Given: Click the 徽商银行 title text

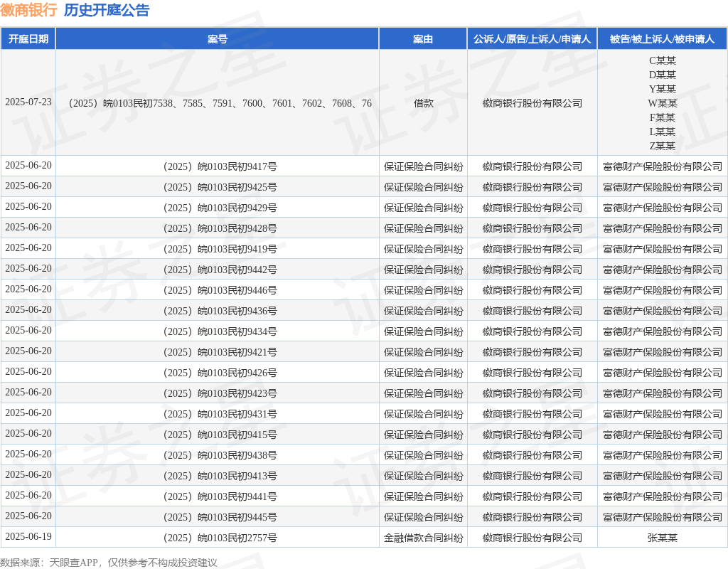Looking at the screenshot, I should [28, 10].
